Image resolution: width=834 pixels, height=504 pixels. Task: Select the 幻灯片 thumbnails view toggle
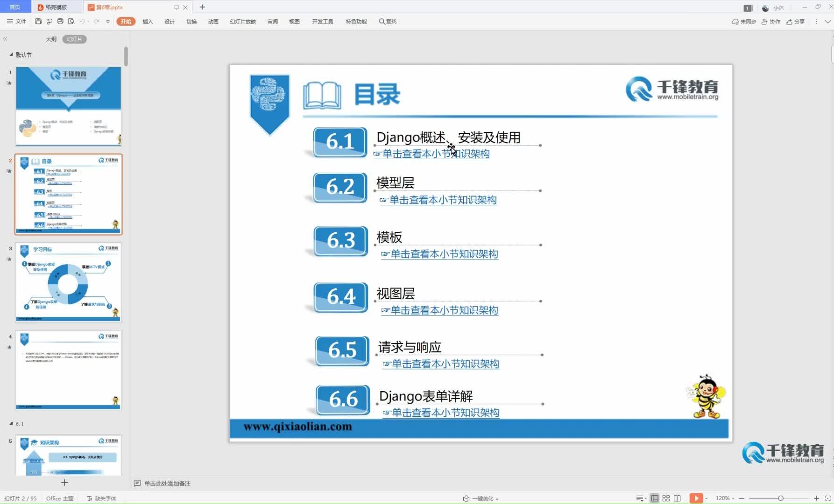74,39
